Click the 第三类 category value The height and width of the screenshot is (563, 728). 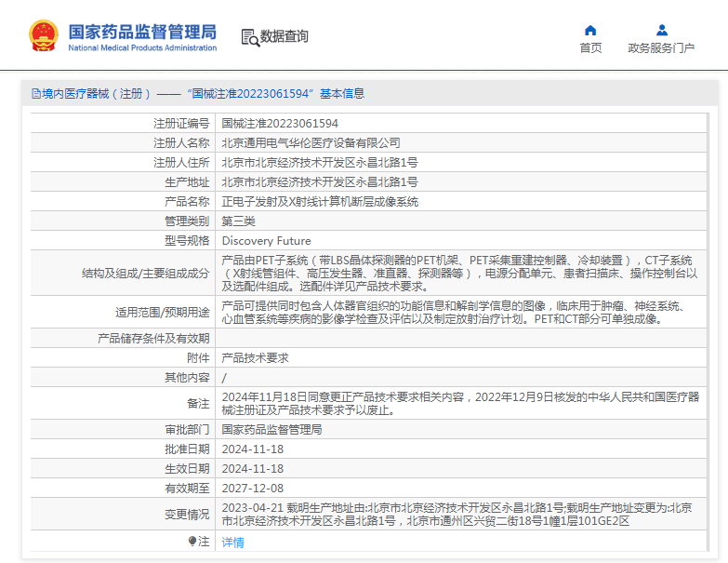coord(238,221)
